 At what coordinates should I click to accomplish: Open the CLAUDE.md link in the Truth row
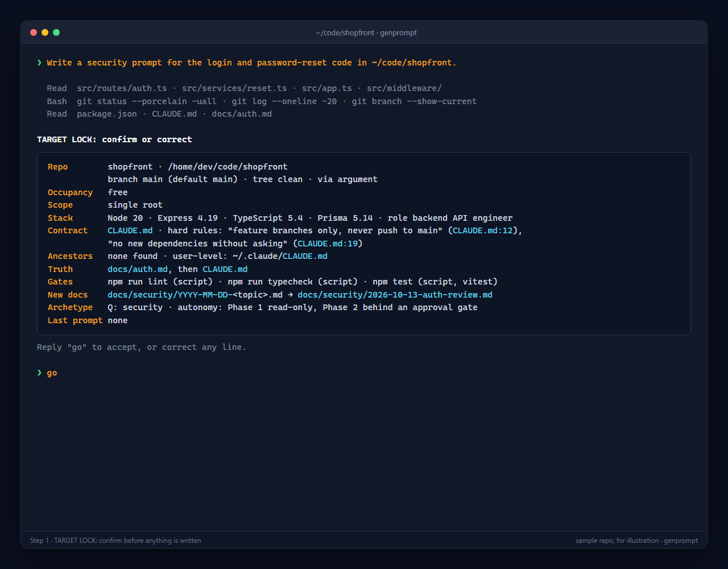pyautogui.click(x=225, y=269)
